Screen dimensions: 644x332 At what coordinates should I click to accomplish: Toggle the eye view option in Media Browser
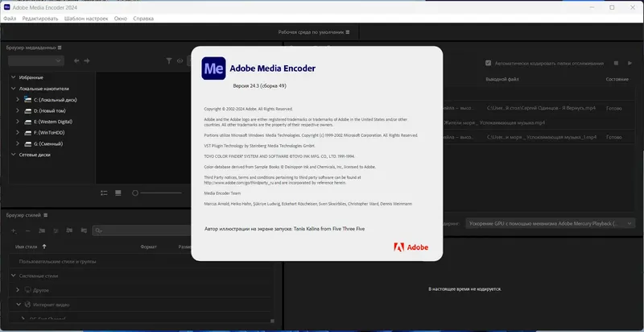pos(180,60)
